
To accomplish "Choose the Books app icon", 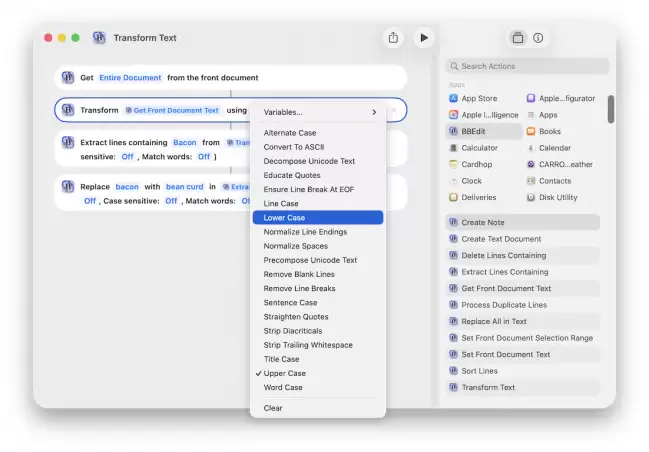I will pyautogui.click(x=531, y=131).
